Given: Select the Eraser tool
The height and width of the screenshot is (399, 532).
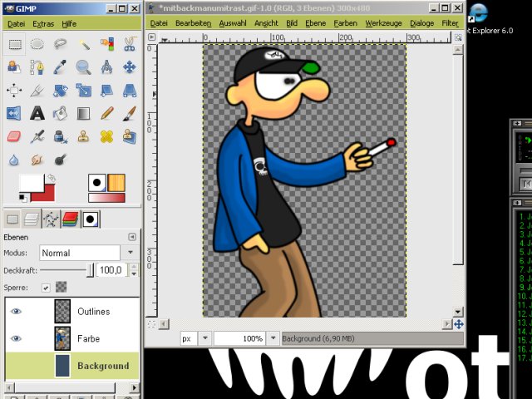Looking at the screenshot, I should click(x=14, y=136).
